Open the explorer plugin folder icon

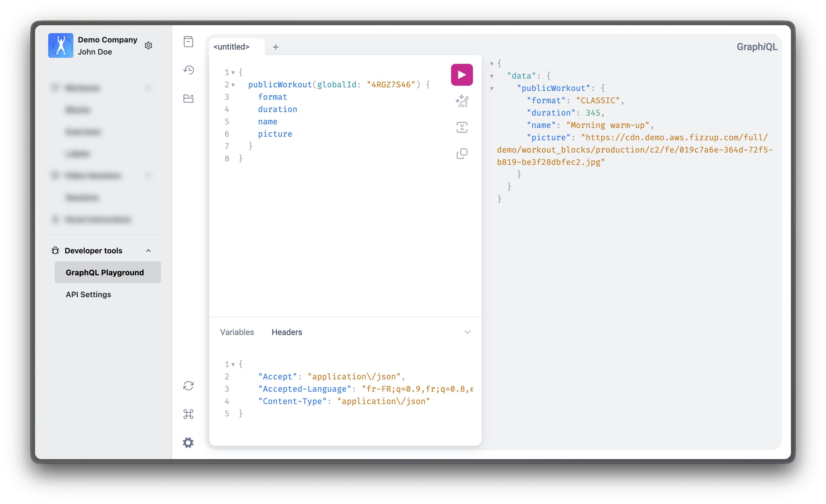point(188,98)
